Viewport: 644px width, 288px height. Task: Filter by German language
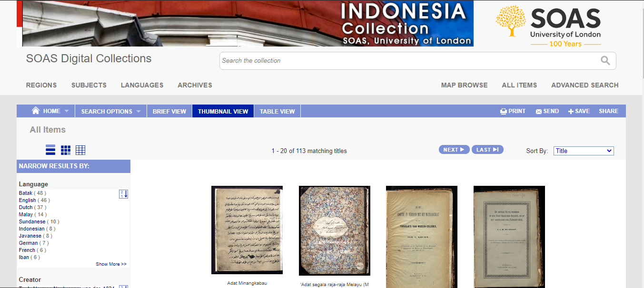click(28, 243)
